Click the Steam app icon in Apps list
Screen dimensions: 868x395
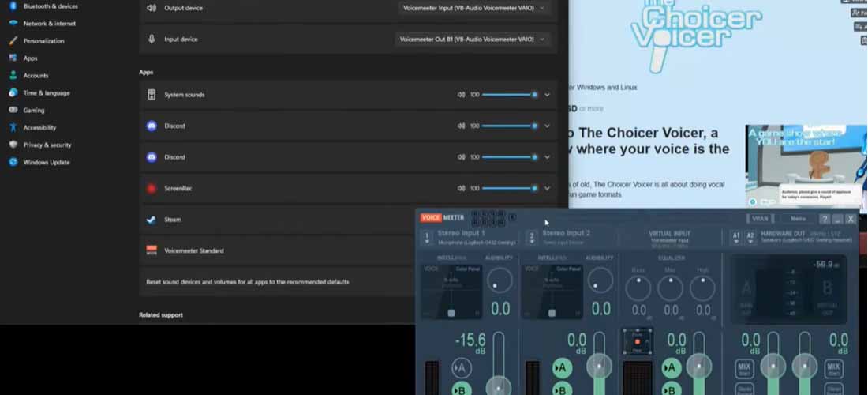[152, 220]
